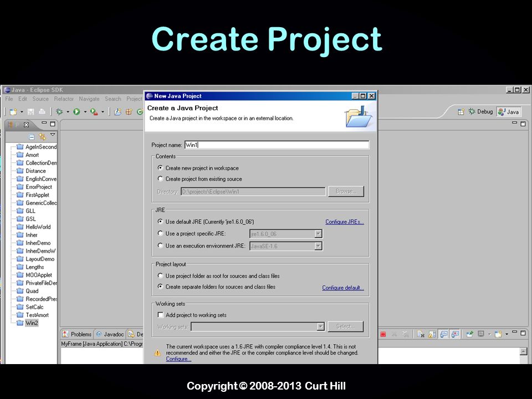Maximize the editor area

click(x=523, y=124)
